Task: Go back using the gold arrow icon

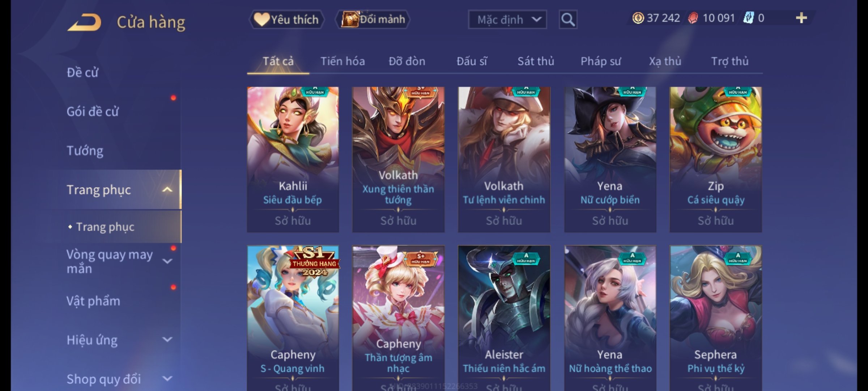Action: pyautogui.click(x=84, y=22)
